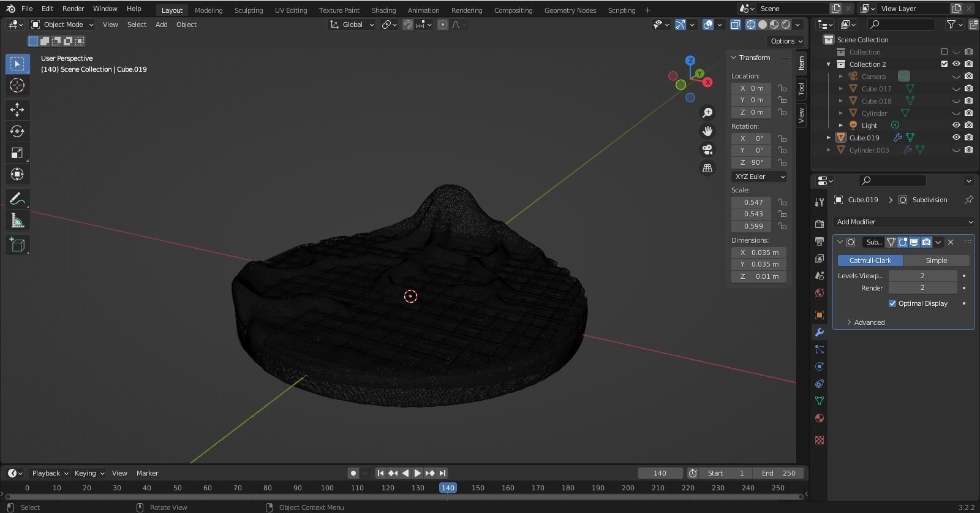Select the Cursor tool in toolbar
The image size is (980, 513).
17,85
